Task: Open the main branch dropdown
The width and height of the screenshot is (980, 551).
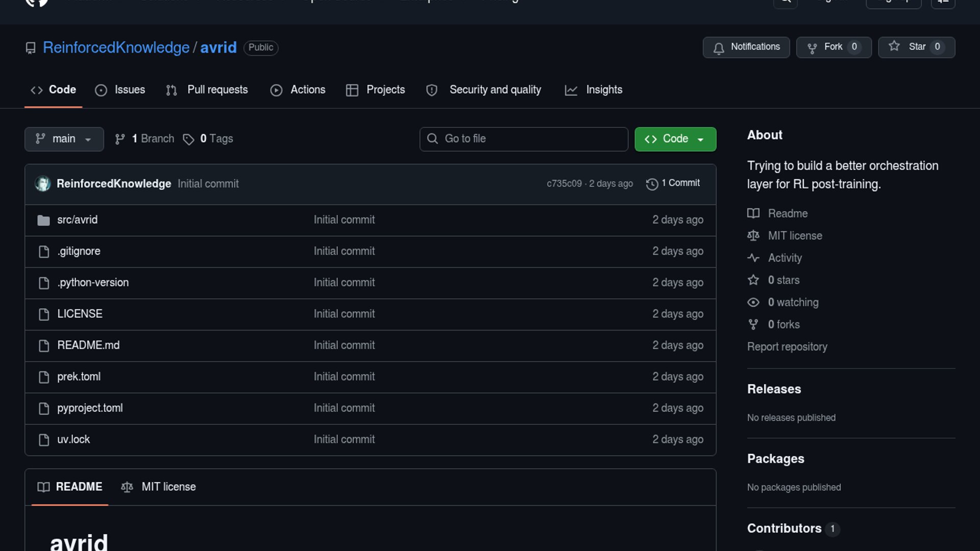Action: (x=64, y=139)
